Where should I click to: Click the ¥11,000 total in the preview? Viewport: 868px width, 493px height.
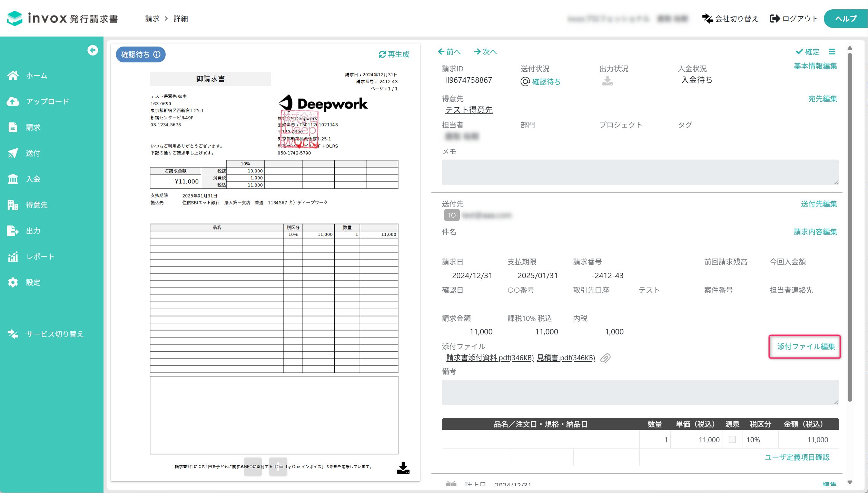click(x=187, y=181)
